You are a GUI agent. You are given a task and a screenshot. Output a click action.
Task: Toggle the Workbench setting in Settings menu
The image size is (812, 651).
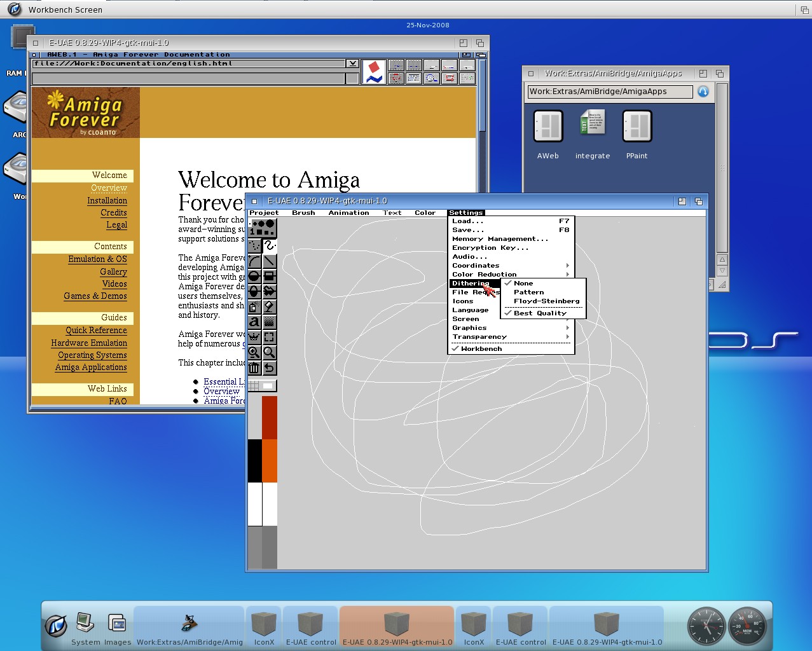511,349
